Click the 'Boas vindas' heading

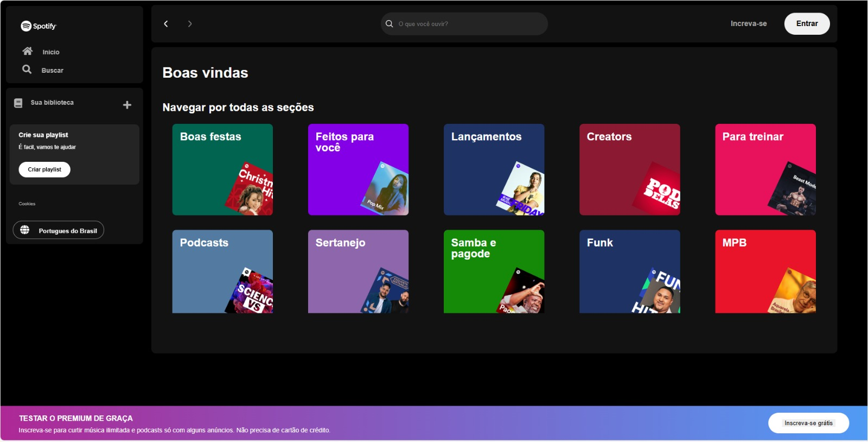tap(205, 73)
